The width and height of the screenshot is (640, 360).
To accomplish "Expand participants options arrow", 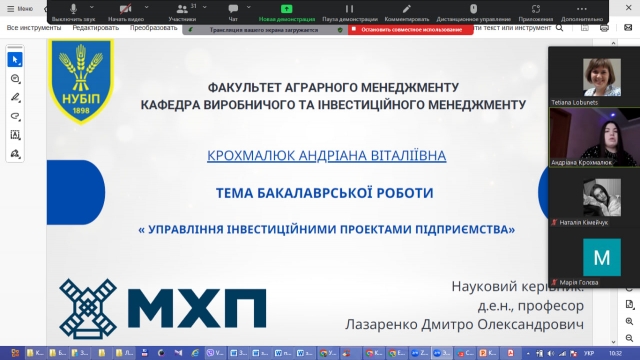I will [x=205, y=7].
